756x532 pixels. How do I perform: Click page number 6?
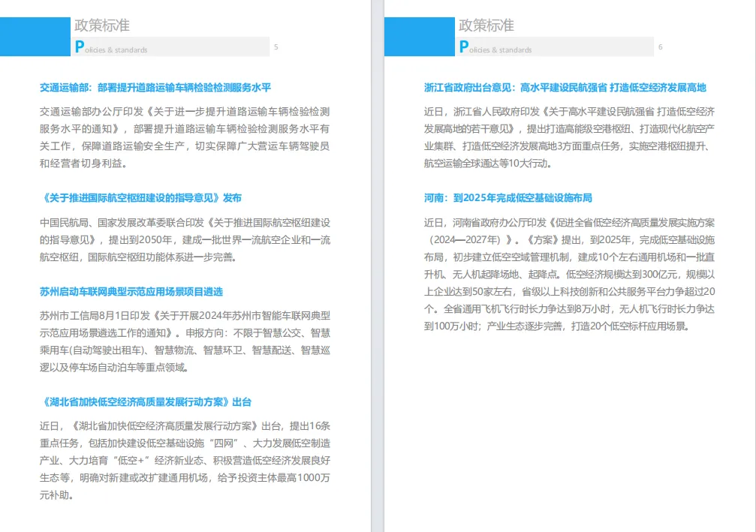660,47
